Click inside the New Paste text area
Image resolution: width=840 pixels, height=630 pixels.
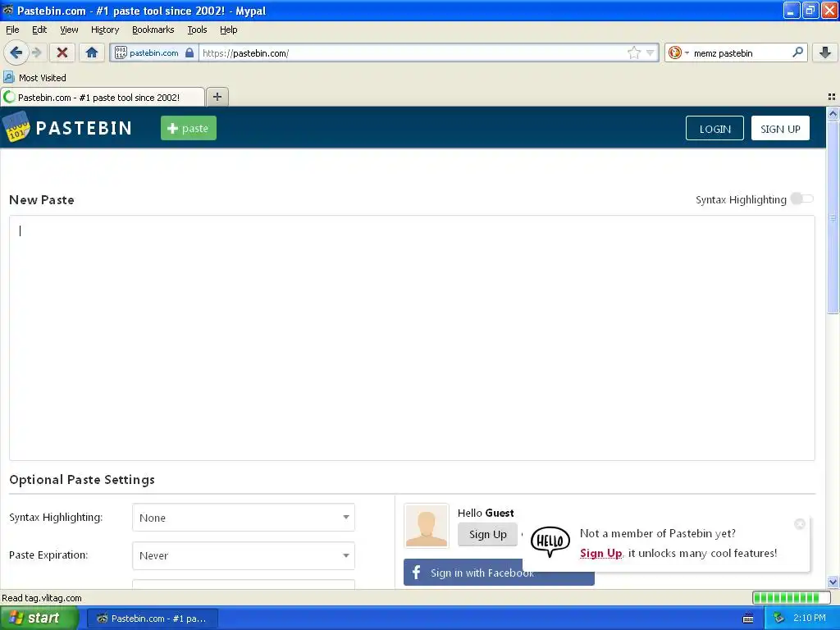pyautogui.click(x=412, y=337)
